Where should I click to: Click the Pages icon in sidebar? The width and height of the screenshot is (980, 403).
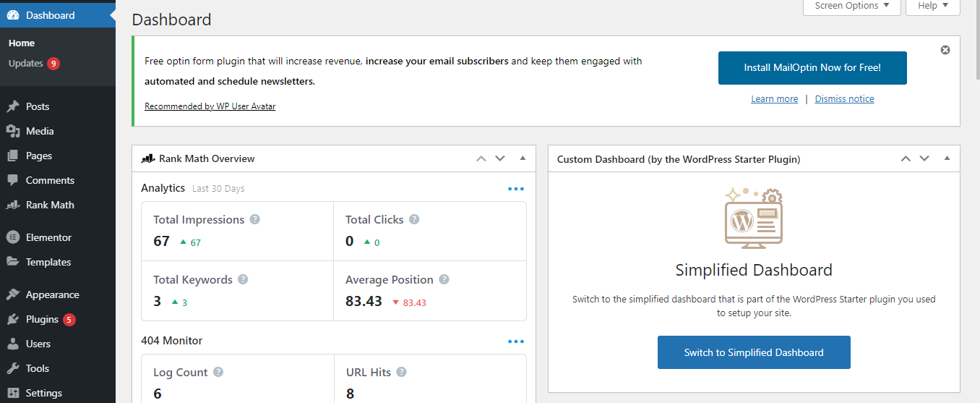click(13, 156)
